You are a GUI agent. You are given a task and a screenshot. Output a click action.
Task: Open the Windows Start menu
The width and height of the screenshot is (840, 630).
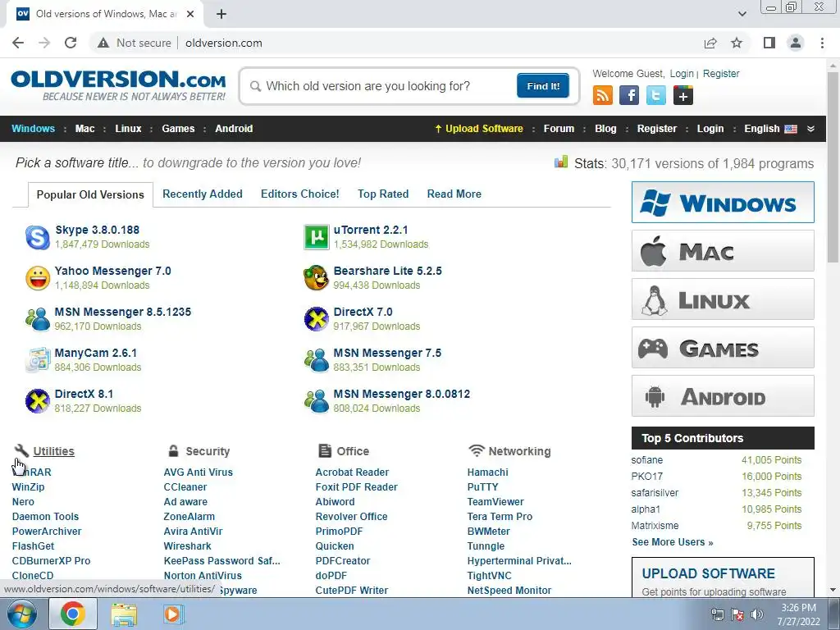pos(22,614)
